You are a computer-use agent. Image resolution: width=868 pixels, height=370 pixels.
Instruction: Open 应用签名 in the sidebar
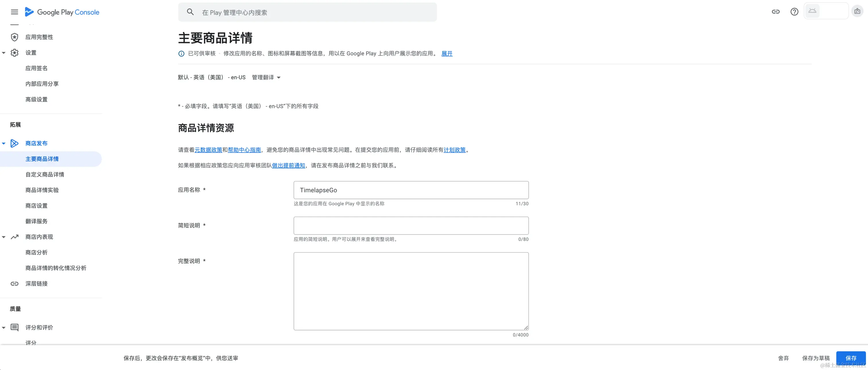pyautogui.click(x=36, y=68)
